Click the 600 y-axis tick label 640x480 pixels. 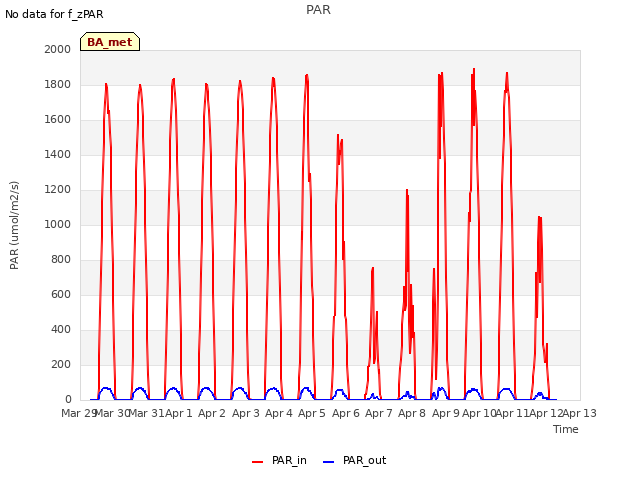(x=61, y=294)
